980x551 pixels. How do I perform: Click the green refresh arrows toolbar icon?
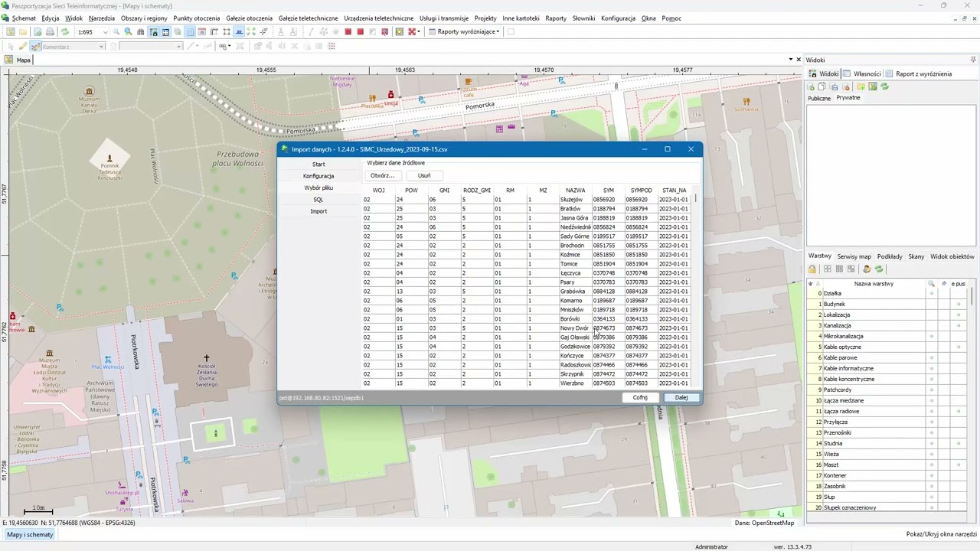tap(64, 32)
